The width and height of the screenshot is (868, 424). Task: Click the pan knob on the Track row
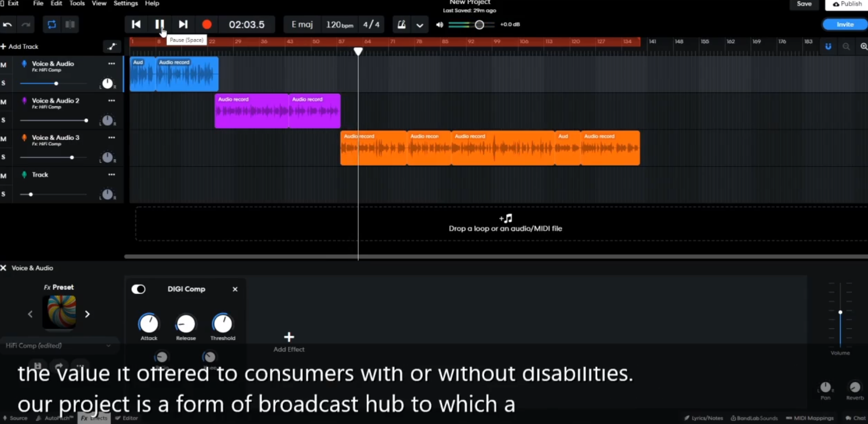107,194
